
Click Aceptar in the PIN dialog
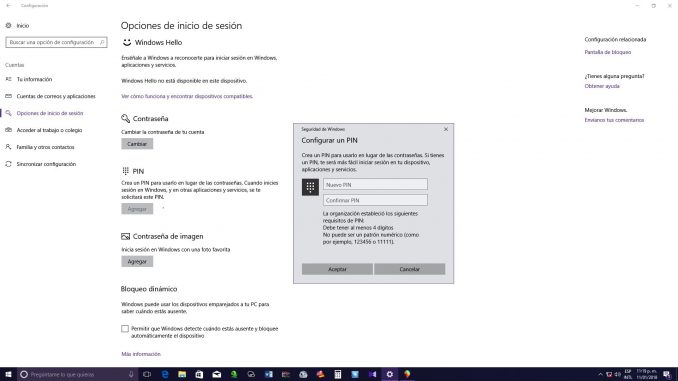(x=337, y=269)
